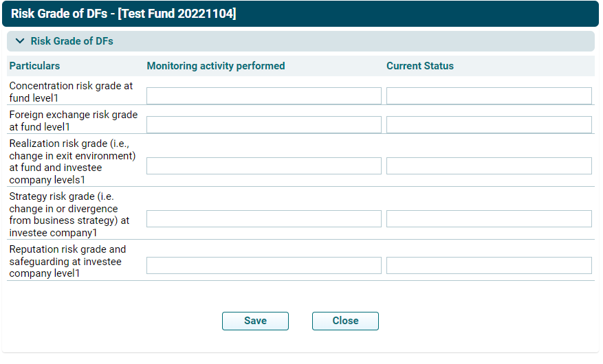
Task: Select Reputation risk Monitoring activity field
Action: pyautogui.click(x=263, y=266)
